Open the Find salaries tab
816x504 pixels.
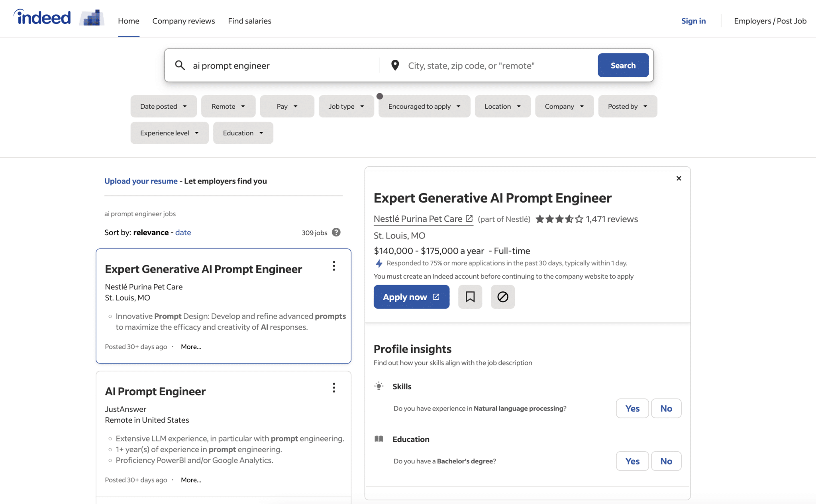249,21
